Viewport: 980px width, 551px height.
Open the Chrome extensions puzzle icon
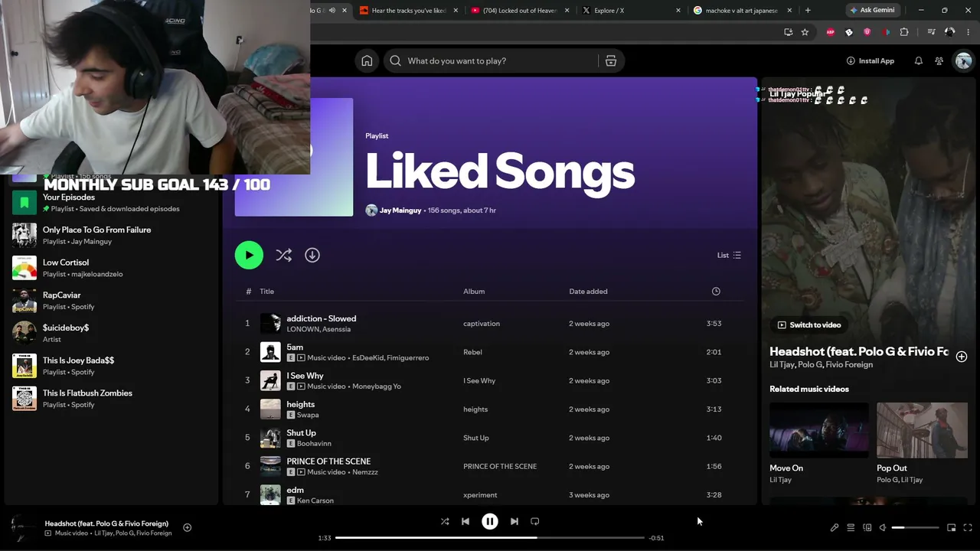[x=904, y=32]
